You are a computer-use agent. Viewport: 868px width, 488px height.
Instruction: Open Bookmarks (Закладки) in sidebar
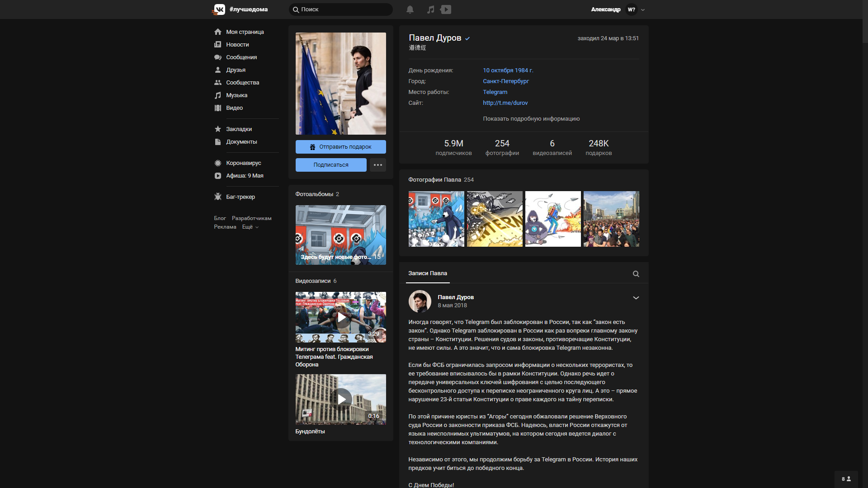point(239,129)
